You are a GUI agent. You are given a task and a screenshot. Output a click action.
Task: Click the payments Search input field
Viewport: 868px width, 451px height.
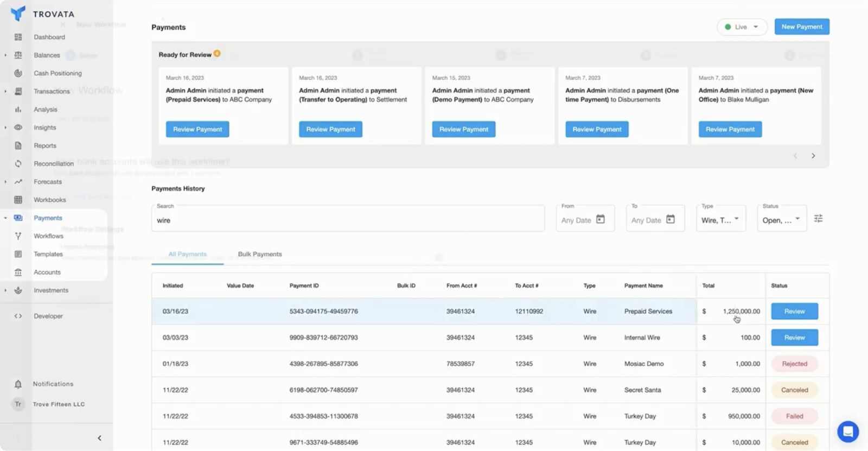pos(347,220)
